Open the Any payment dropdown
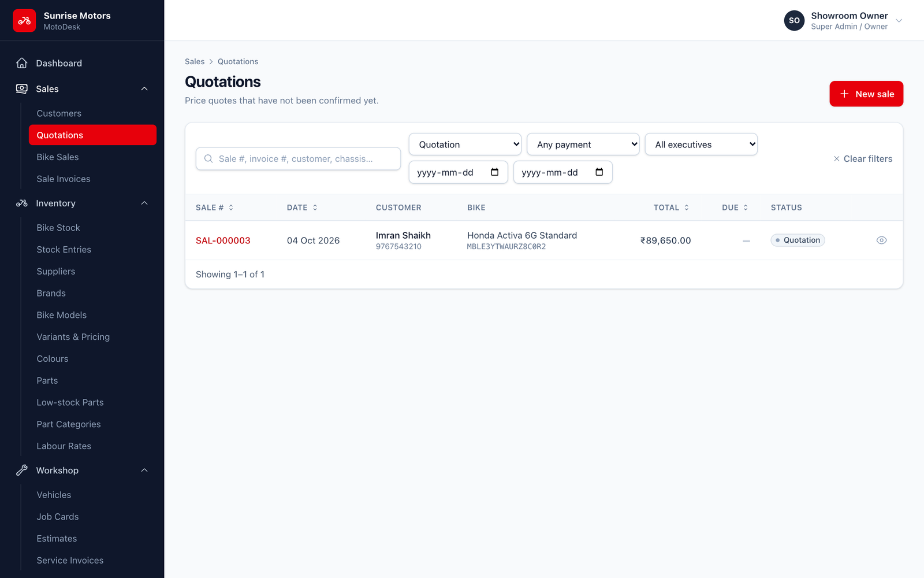Screen dimensions: 924x578 583,144
